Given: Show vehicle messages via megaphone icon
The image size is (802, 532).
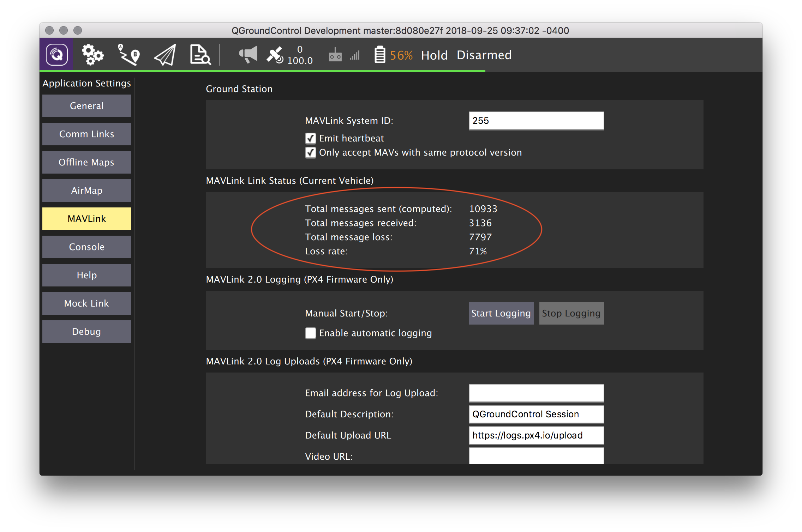Looking at the screenshot, I should [x=248, y=54].
